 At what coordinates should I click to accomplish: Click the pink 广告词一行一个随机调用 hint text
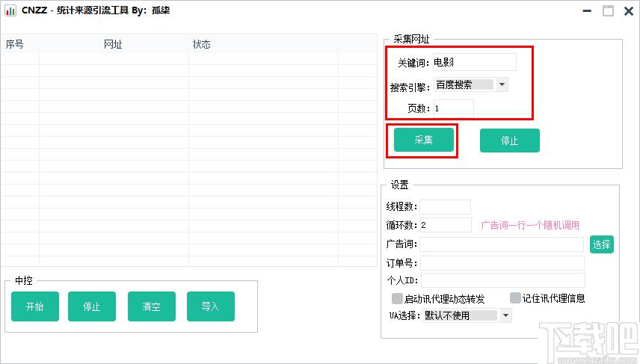530,225
